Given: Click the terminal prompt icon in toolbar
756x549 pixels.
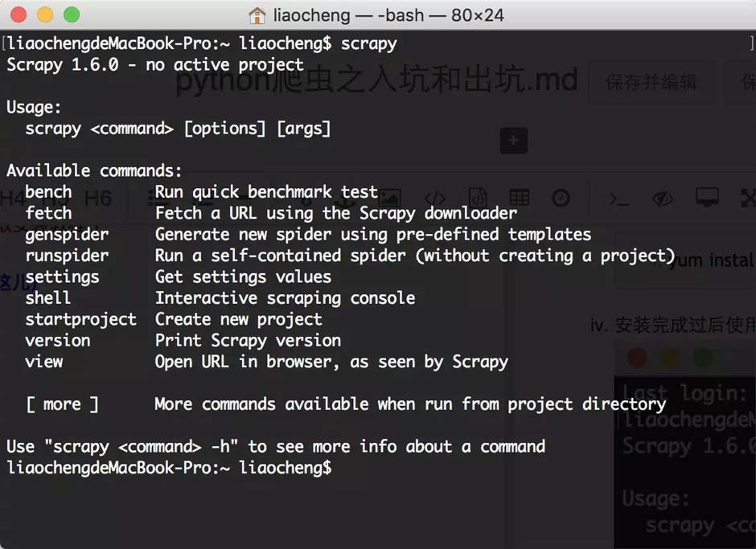Looking at the screenshot, I should tap(619, 199).
